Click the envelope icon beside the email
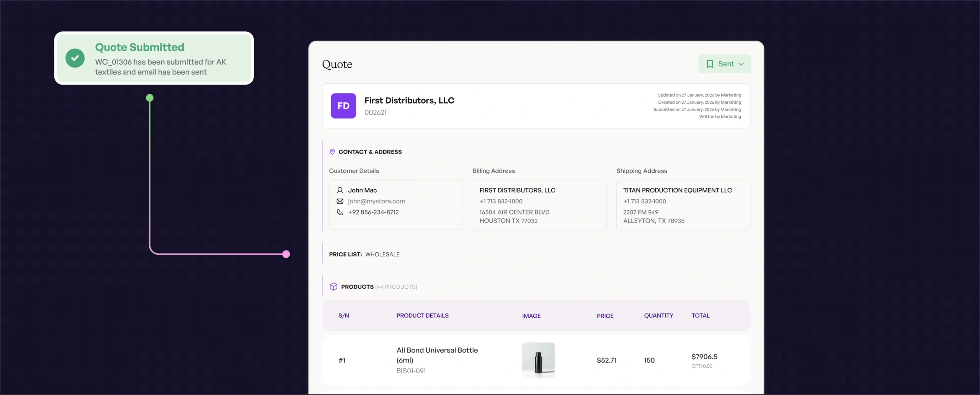Image resolution: width=980 pixels, height=395 pixels. 340,201
